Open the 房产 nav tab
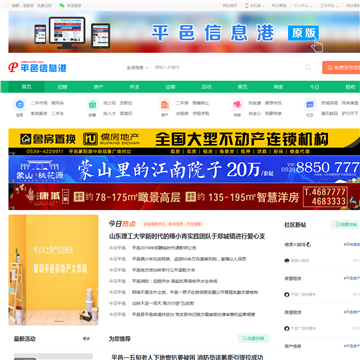Screen dimensions: 360x360 [98, 87]
